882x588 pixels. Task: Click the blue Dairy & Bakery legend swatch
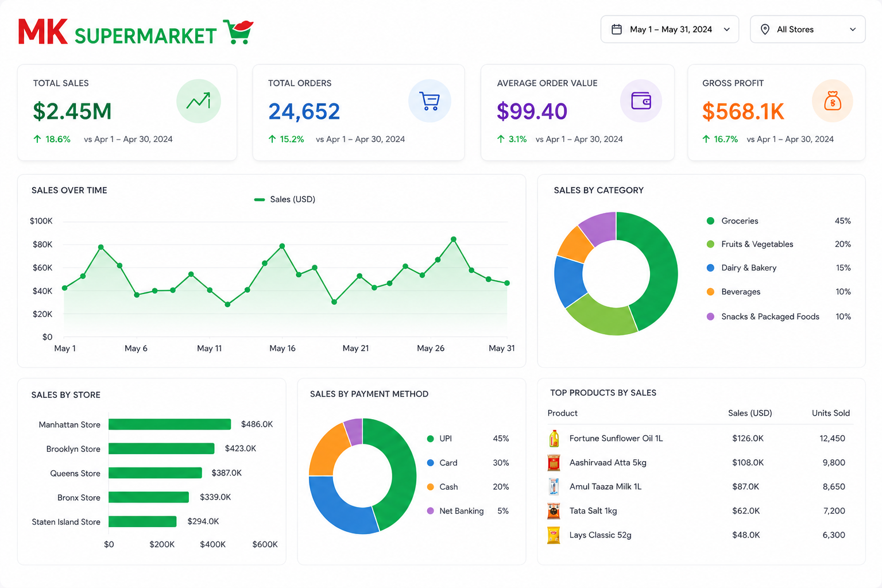point(710,268)
